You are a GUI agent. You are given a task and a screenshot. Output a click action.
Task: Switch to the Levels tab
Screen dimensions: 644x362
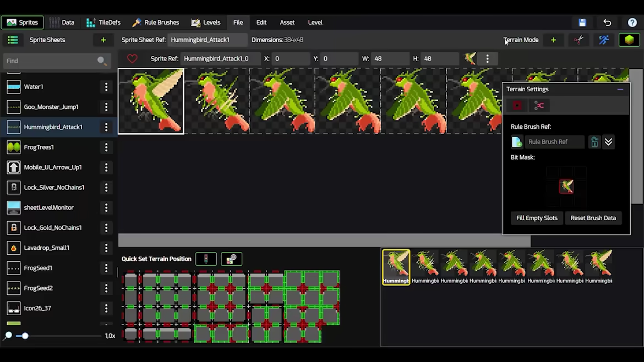(x=206, y=23)
